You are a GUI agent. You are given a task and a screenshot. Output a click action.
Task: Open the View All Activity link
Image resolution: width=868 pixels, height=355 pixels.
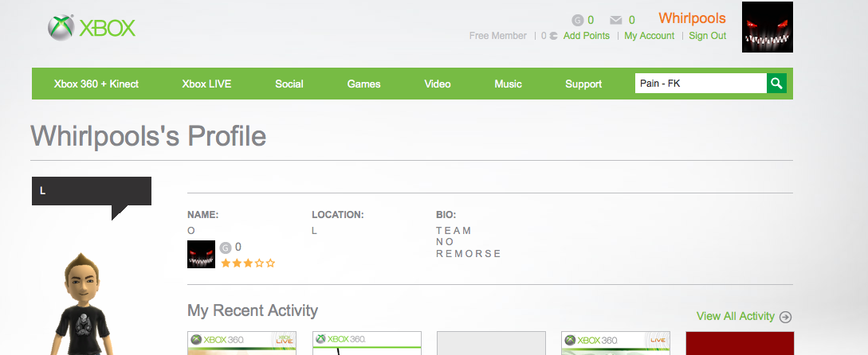pyautogui.click(x=735, y=316)
